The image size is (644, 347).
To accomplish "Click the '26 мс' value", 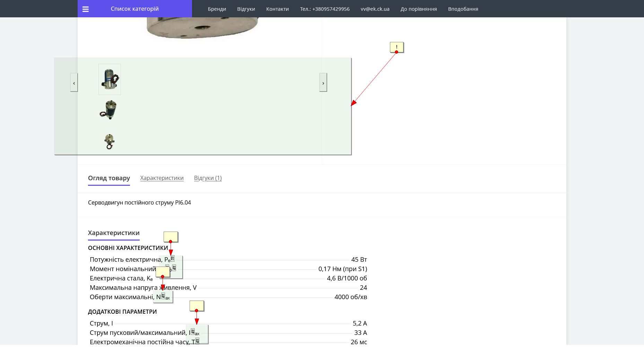I will [359, 342].
